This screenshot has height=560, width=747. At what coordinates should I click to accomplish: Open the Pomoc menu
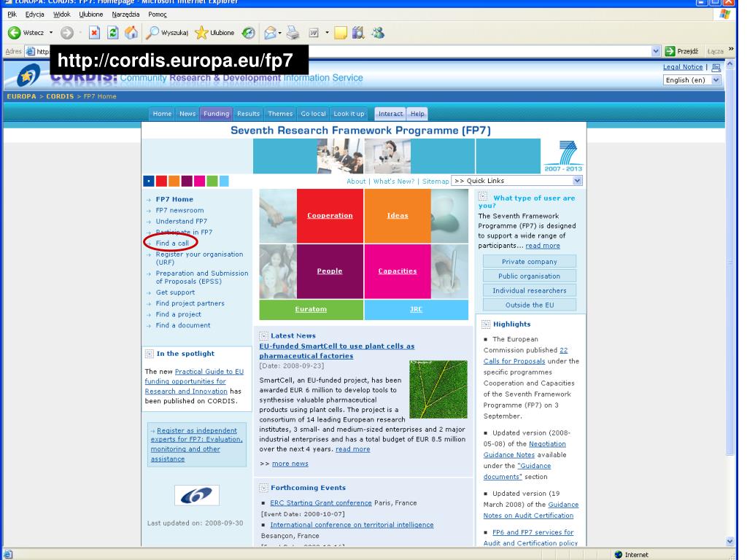click(x=158, y=15)
